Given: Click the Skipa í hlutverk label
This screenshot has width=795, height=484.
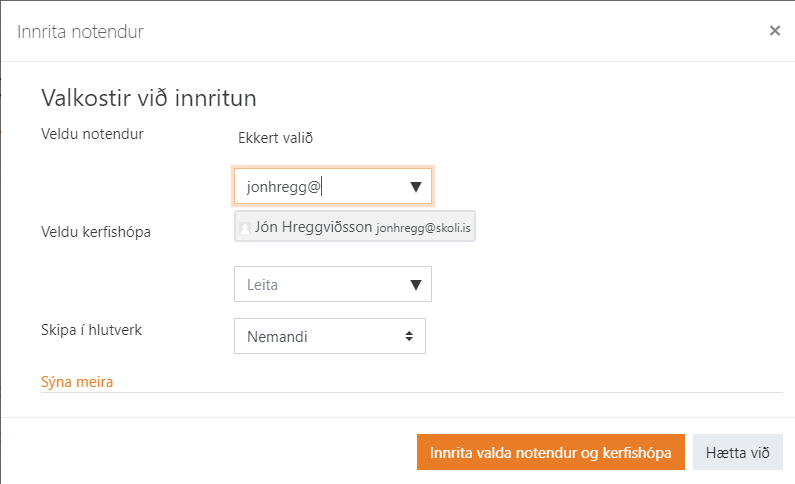Looking at the screenshot, I should tap(91, 330).
